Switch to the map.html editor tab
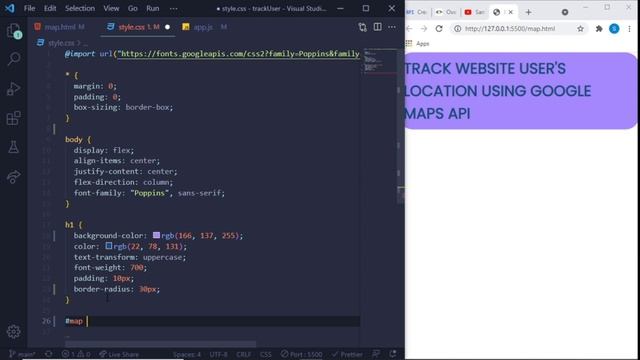The width and height of the screenshot is (640, 360). 59,27
